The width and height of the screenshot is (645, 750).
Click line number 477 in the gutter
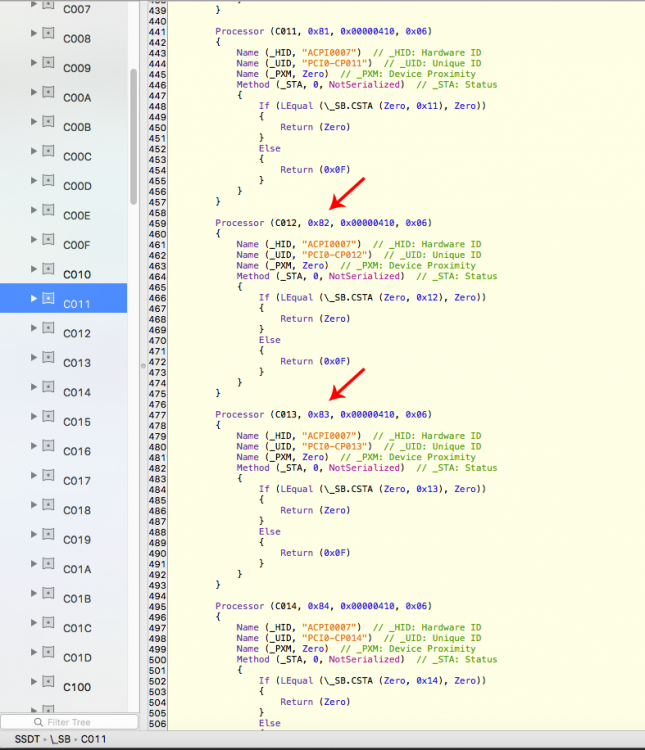(x=157, y=415)
